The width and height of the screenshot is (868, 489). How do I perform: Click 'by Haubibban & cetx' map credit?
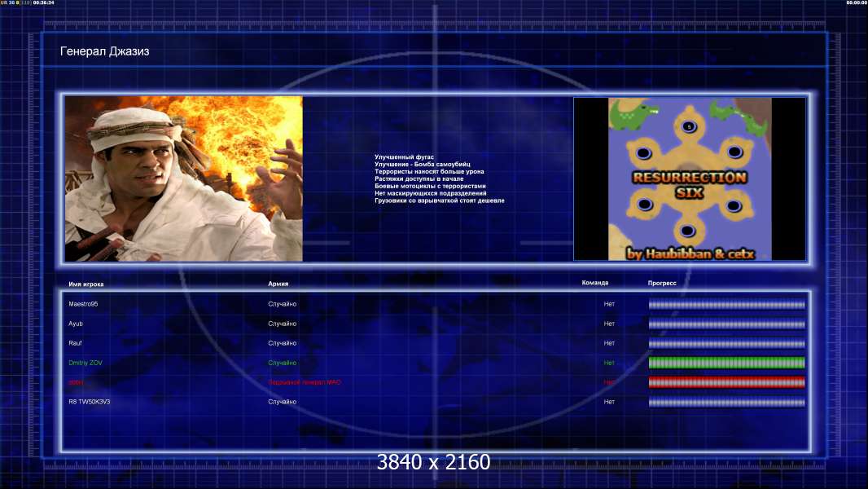[690, 253]
